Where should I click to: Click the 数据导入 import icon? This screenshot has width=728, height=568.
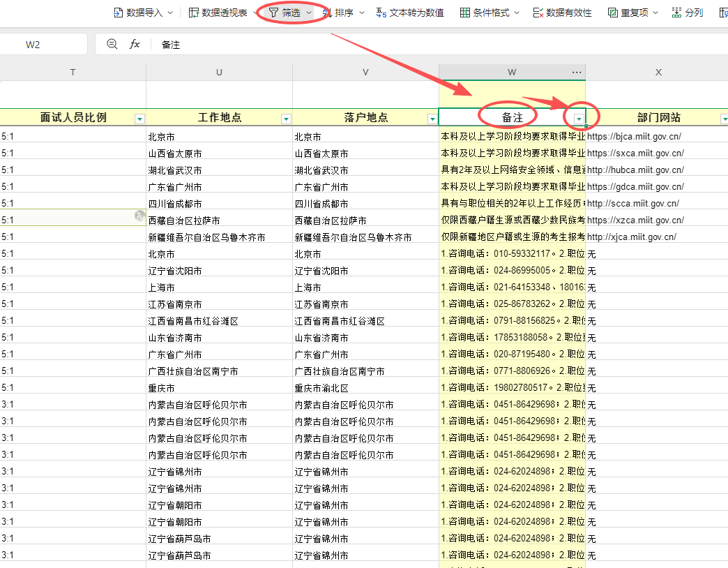click(119, 13)
